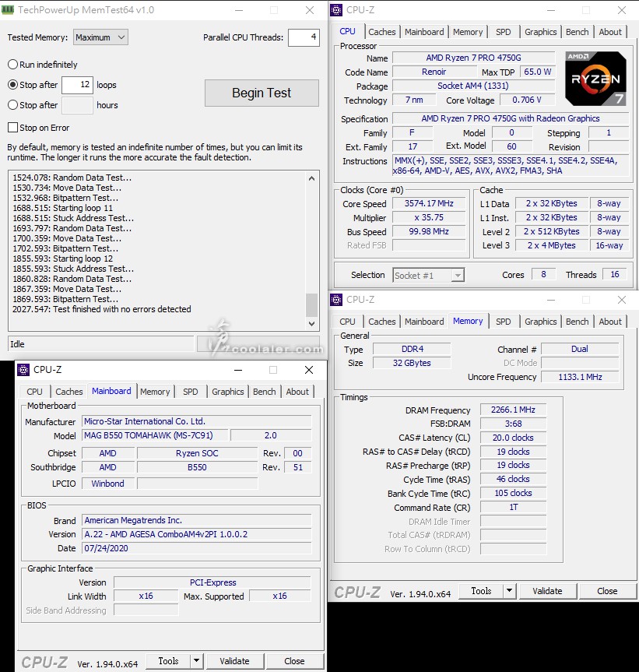Click the MemTest64 log scrollbar thumb

(312, 304)
